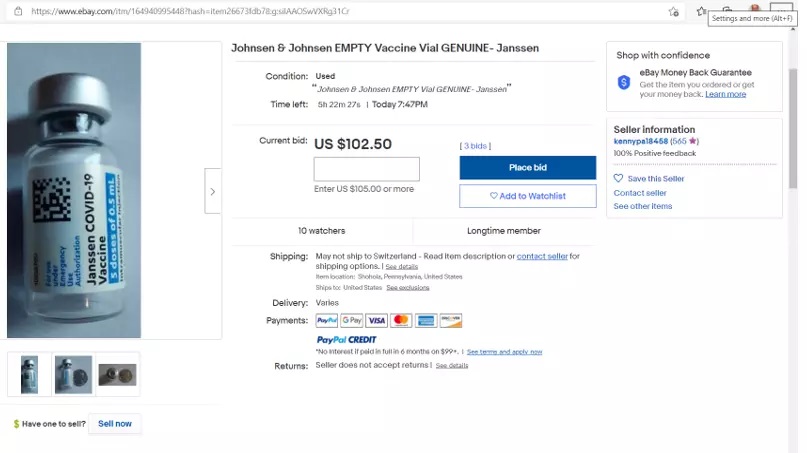Open Learn more about money back guarantee
The image size is (807, 453).
[725, 94]
